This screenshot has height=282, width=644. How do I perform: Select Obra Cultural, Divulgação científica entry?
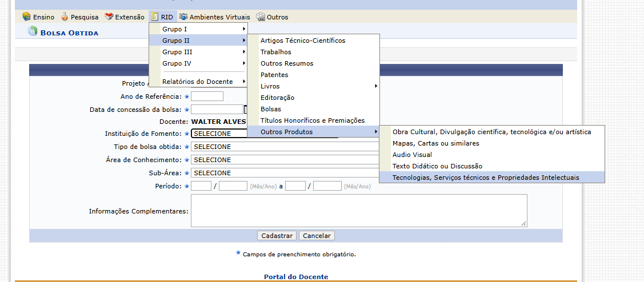pos(491,132)
